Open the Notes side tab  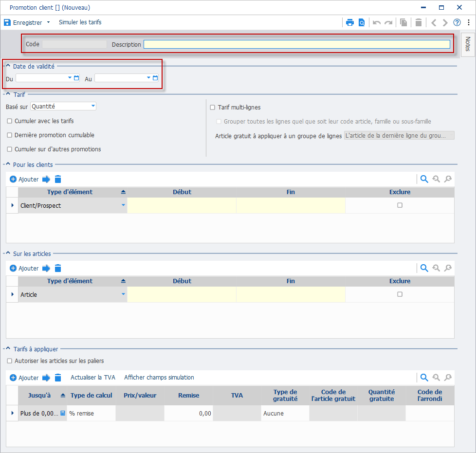(468, 44)
